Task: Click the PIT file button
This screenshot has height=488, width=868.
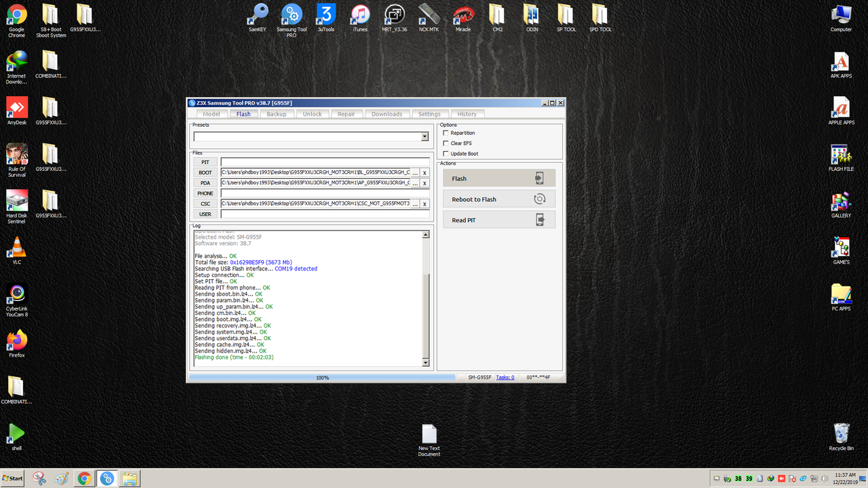Action: click(205, 162)
